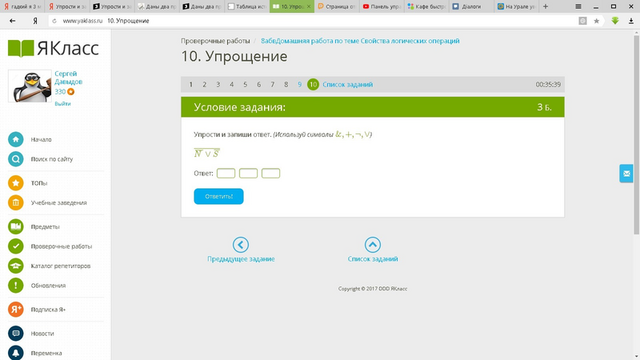This screenshot has width=640, height=360.
Task: Open the Обновления exclamation icon
Action: [x=16, y=285]
